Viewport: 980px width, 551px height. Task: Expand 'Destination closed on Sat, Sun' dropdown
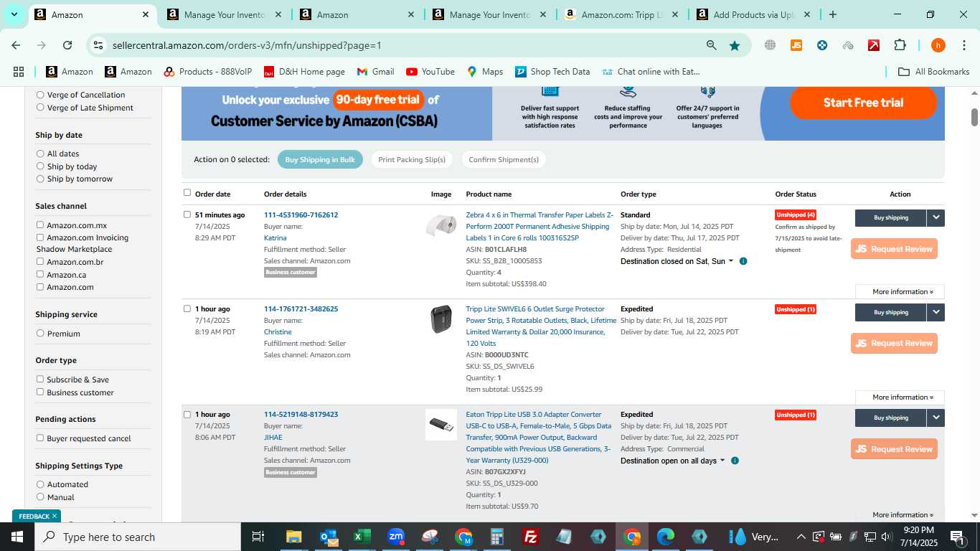677,261
